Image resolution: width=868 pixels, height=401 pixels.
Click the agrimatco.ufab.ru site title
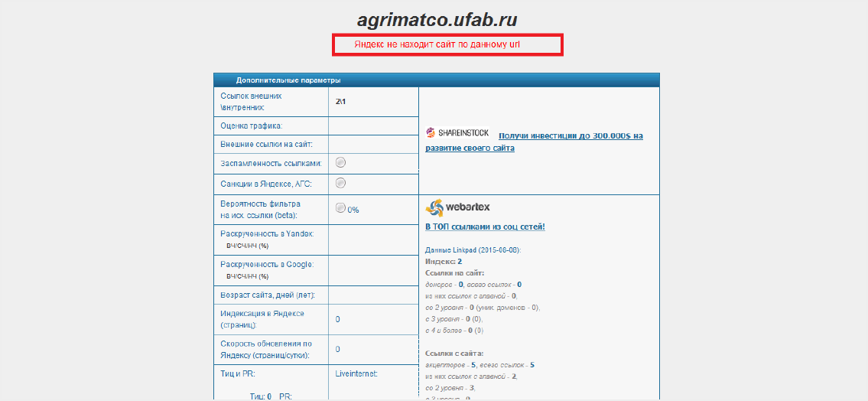pos(442,19)
